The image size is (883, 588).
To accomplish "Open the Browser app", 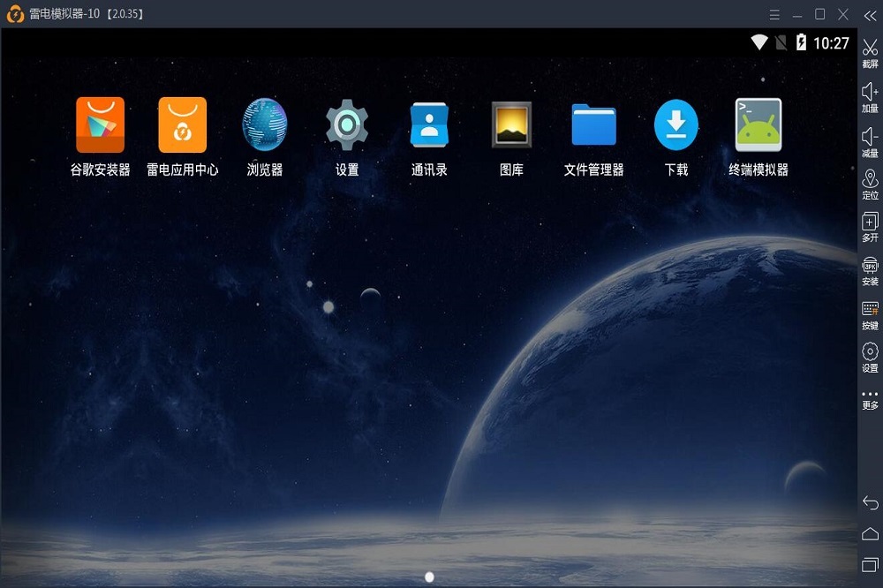I will (263, 124).
